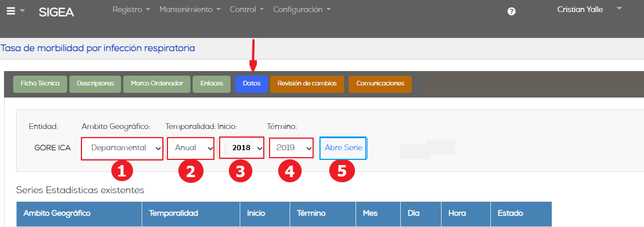Viewport: 644px width, 227px height.
Task: Open the Configuración menu
Action: pyautogui.click(x=302, y=9)
